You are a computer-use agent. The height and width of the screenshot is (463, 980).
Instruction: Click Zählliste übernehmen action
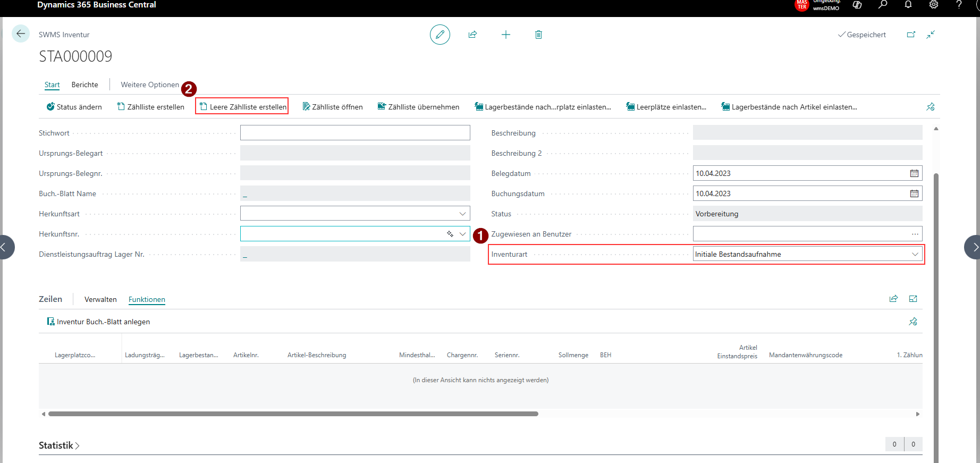419,107
